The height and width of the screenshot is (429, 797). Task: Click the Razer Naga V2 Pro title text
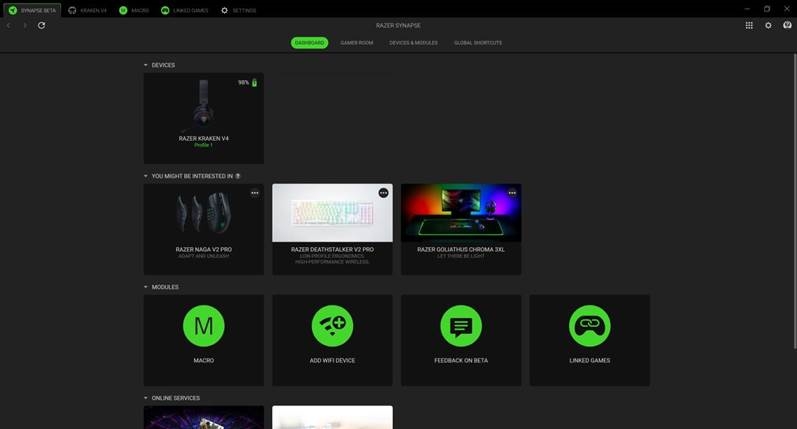click(203, 250)
